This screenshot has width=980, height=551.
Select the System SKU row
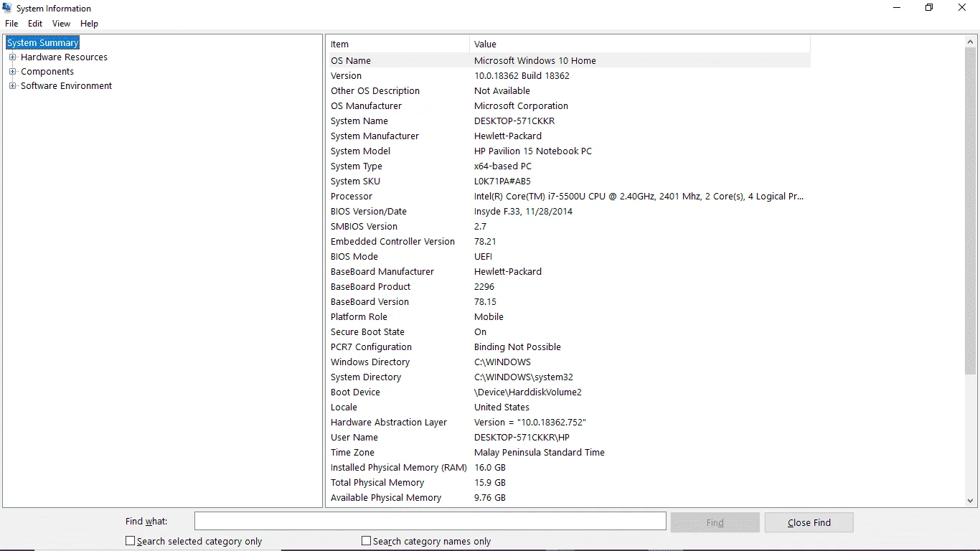(x=570, y=182)
